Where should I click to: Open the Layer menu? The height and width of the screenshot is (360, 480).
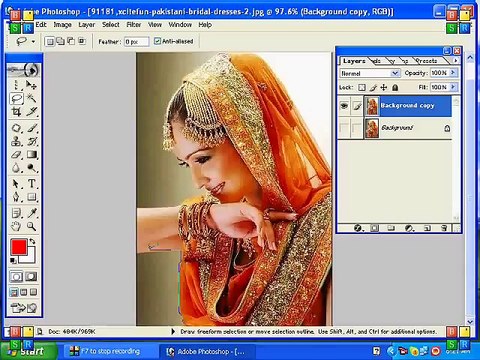87,25
